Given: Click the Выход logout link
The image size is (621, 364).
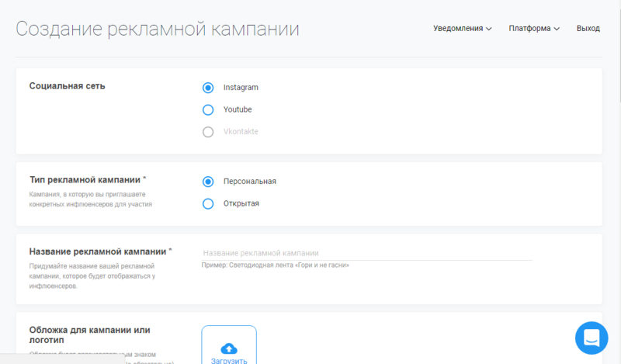Looking at the screenshot, I should coord(588,29).
